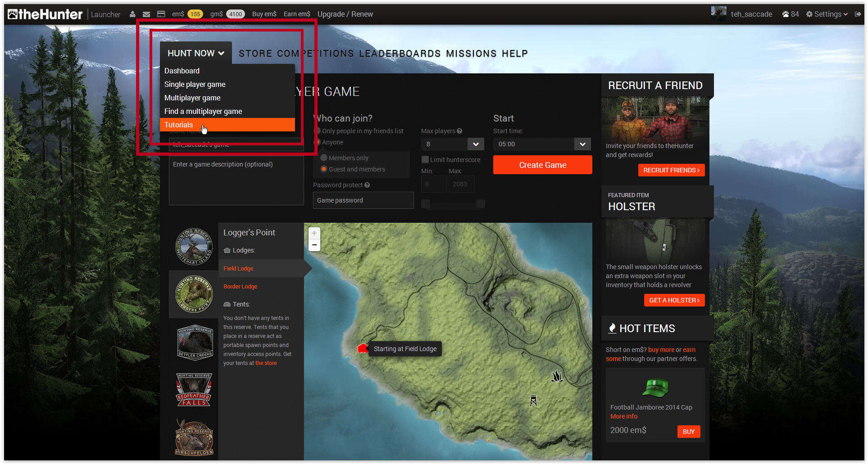The image size is (868, 464).
Task: Choose Single player game menu entry
Action: pos(227,84)
